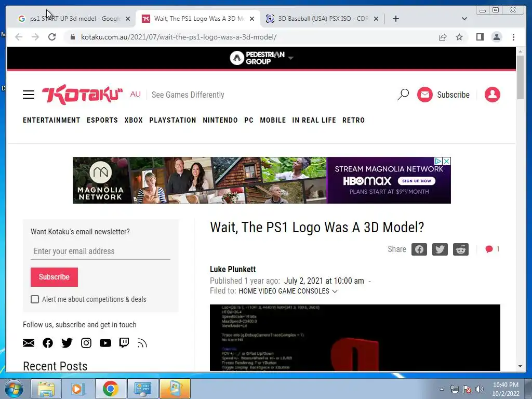The image size is (532, 399).
Task: Open the PC section
Action: click(249, 120)
